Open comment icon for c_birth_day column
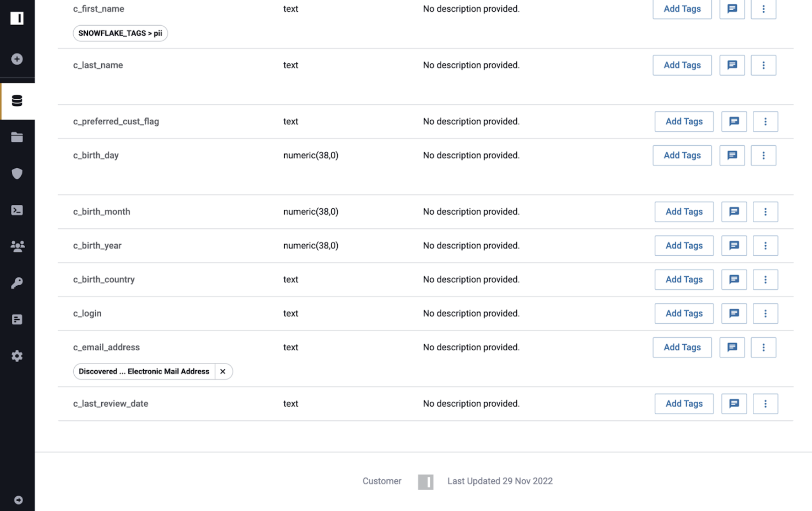812x511 pixels. coord(732,155)
